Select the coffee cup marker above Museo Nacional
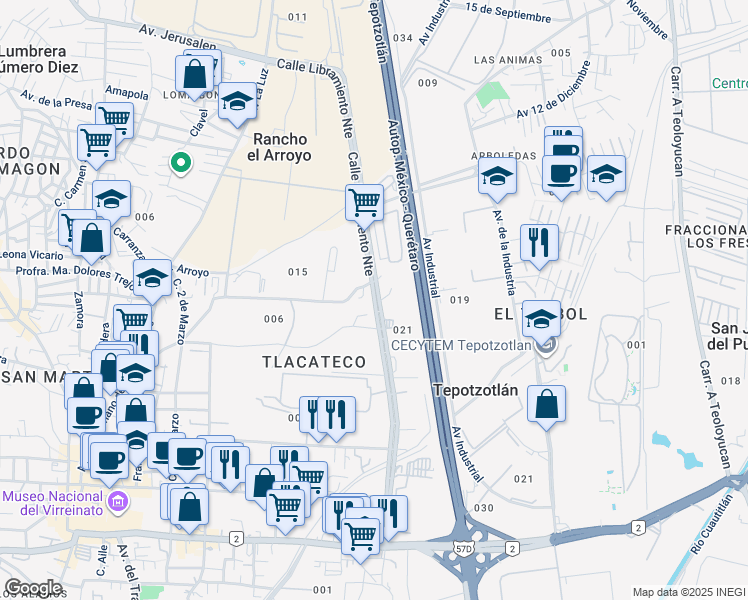 coord(109,464)
